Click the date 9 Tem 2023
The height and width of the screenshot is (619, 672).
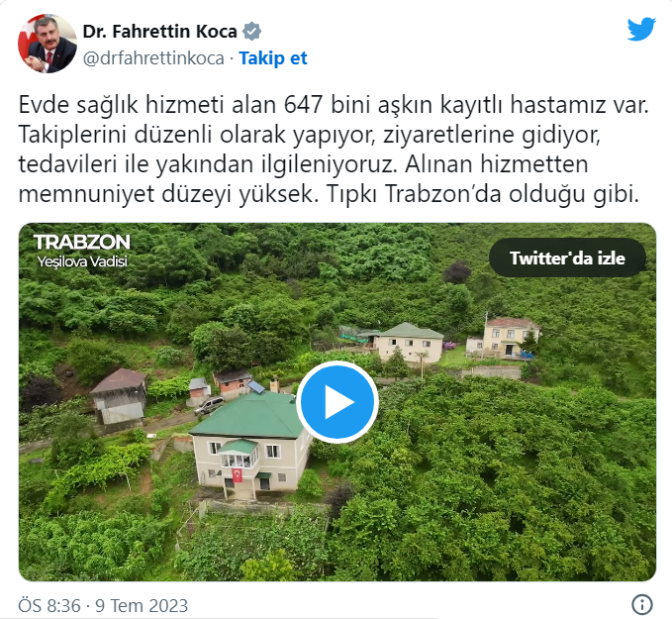tap(142, 606)
